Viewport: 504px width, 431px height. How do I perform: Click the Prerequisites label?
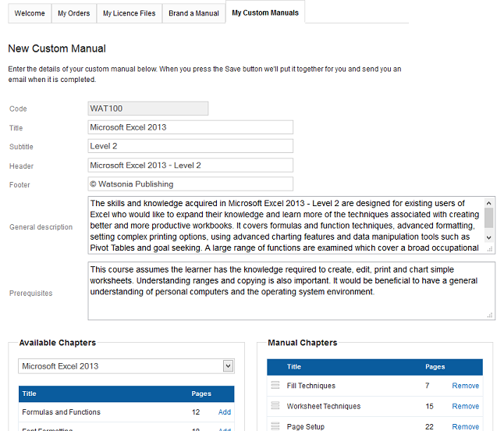tap(31, 294)
